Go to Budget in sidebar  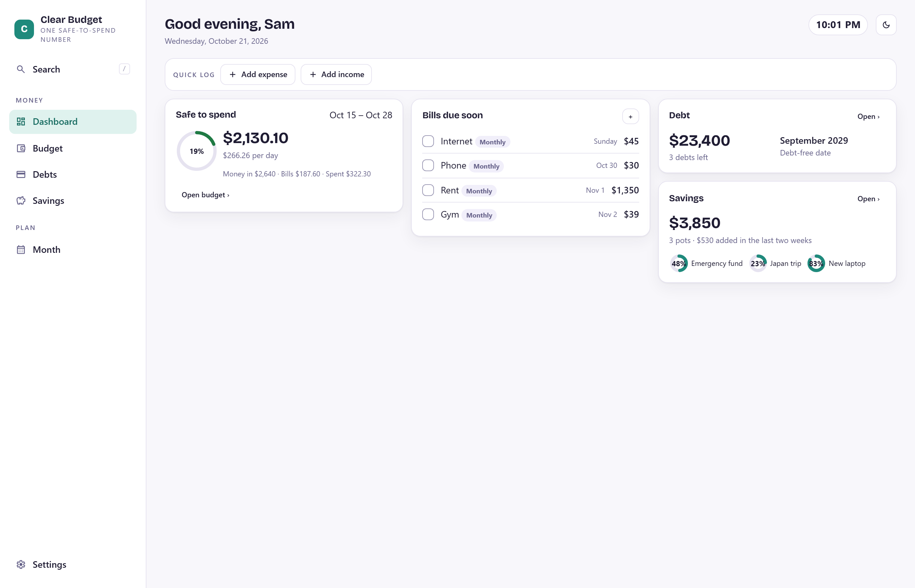(73, 148)
